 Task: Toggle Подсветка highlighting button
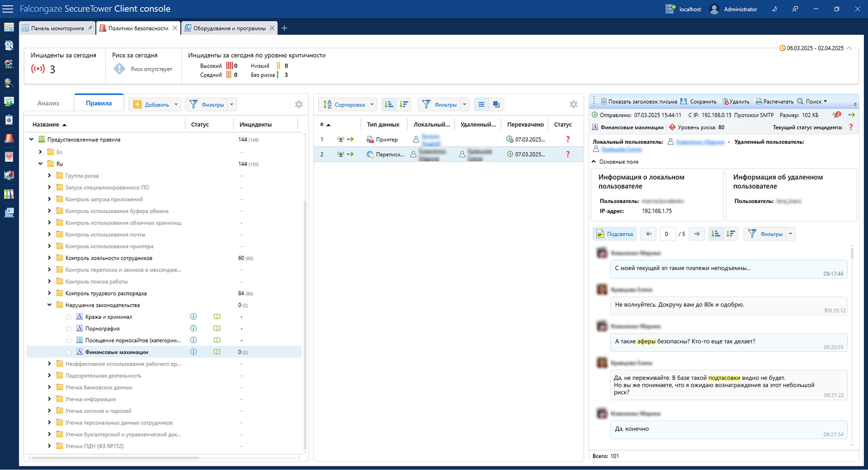(x=614, y=234)
